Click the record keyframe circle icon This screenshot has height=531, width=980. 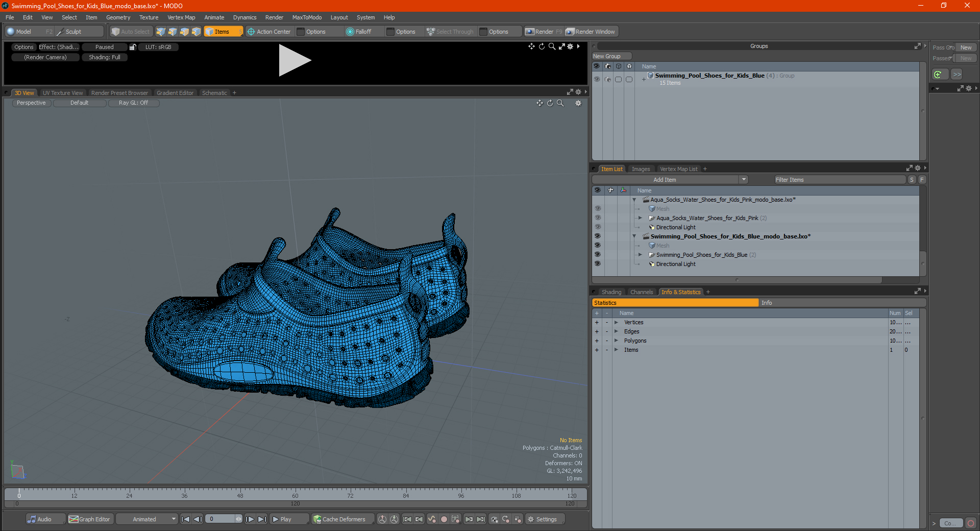444,519
